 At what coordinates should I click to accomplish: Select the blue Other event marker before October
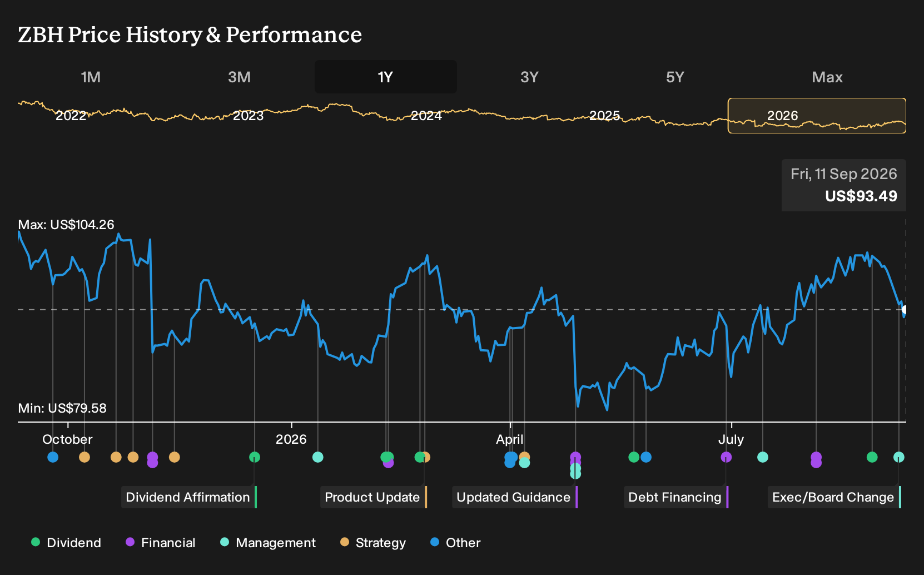pyautogui.click(x=53, y=457)
